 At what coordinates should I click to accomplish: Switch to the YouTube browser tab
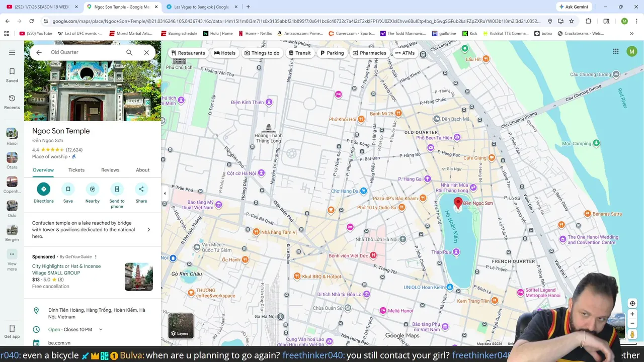tap(42, 7)
